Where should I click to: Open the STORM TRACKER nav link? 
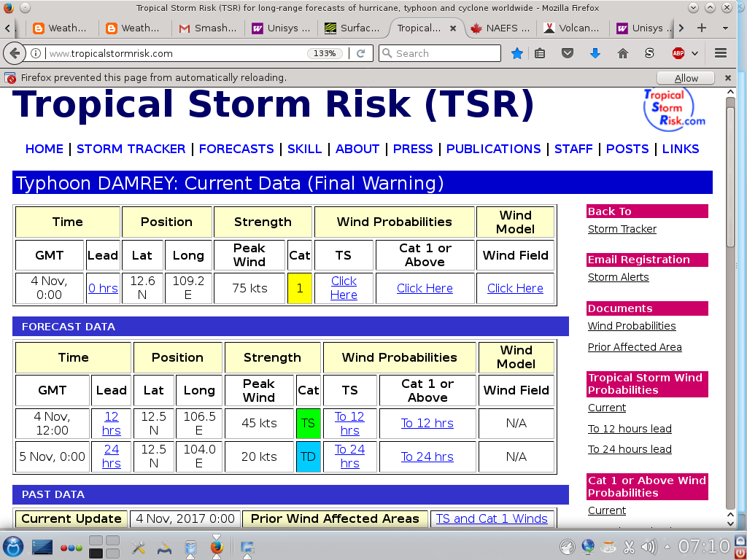click(131, 149)
